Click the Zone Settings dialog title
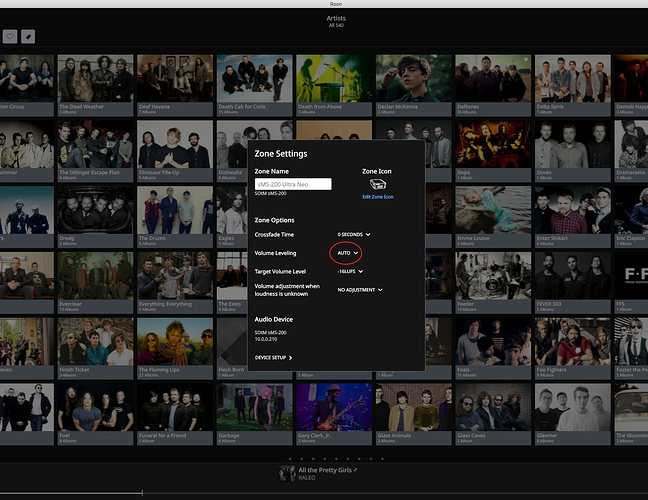Image resolution: width=648 pixels, height=500 pixels. 281,154
